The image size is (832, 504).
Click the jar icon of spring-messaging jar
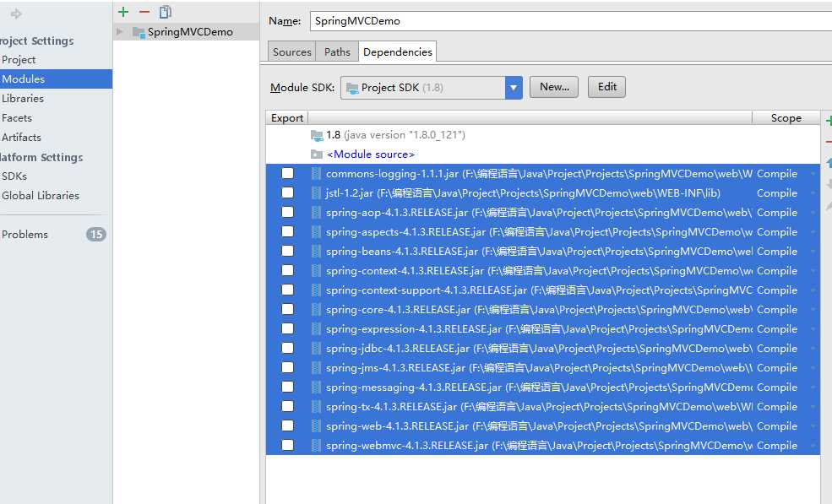[316, 387]
